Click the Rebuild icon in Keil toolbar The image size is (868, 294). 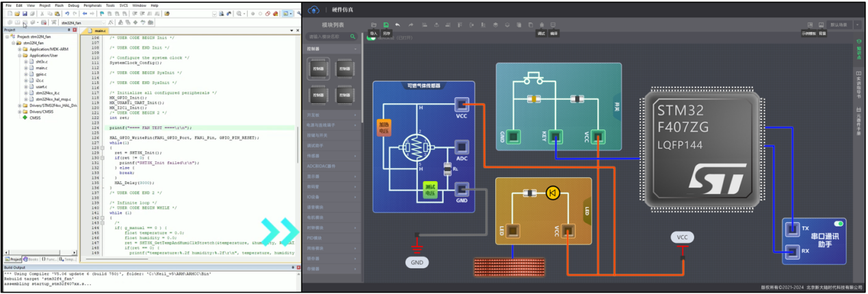tap(23, 23)
